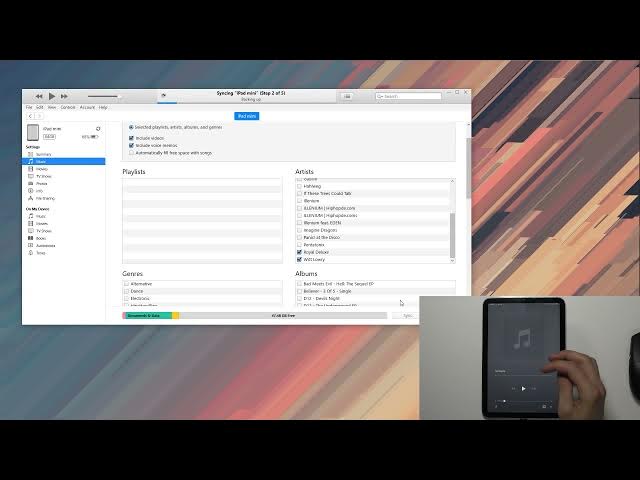The image size is (640, 480).
Task: Click the search magnifier icon
Action: point(380,96)
